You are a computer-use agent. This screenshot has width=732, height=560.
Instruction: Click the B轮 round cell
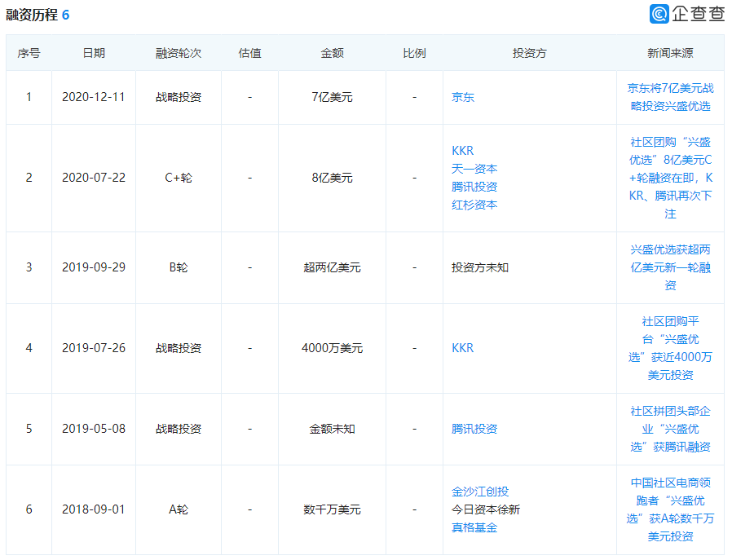point(179,267)
